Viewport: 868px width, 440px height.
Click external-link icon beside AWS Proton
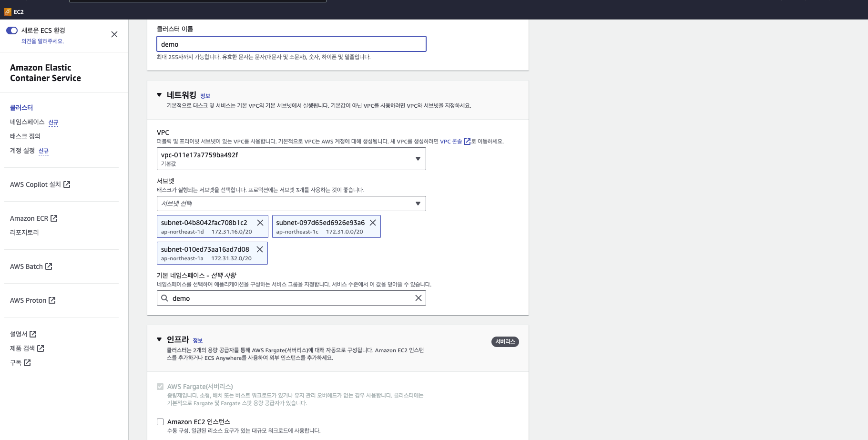[52, 300]
